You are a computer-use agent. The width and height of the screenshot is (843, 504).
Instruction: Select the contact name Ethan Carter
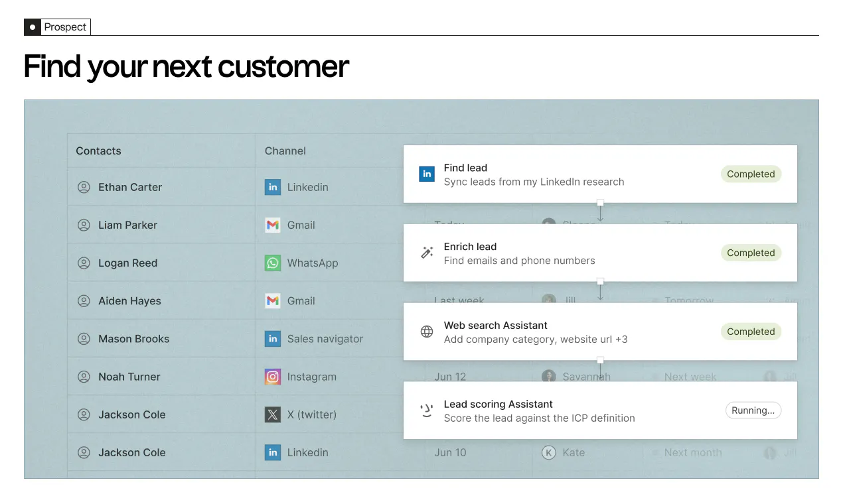coord(130,187)
